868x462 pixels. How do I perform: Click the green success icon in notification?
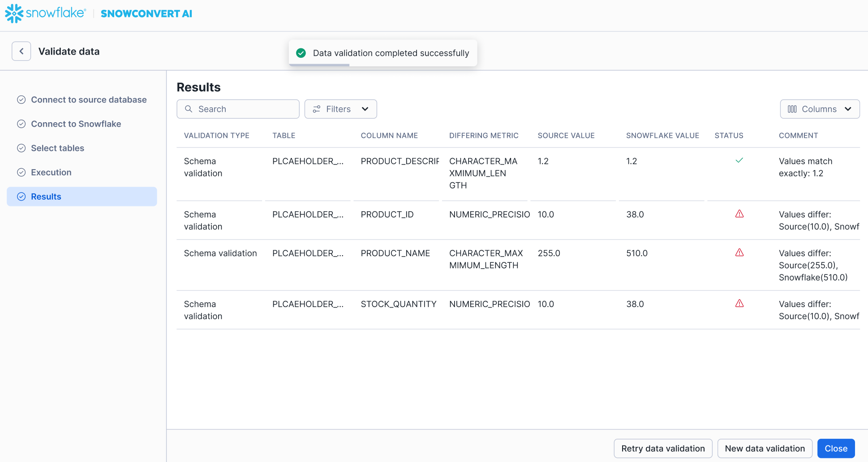pyautogui.click(x=301, y=53)
